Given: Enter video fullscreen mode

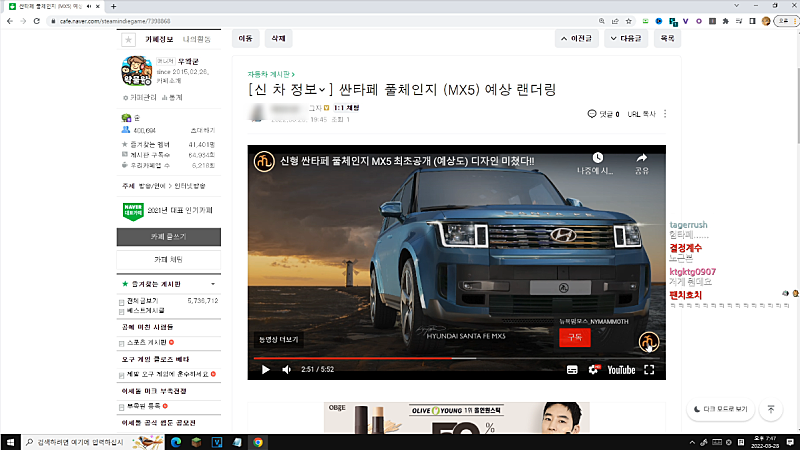Looking at the screenshot, I should point(649,369).
